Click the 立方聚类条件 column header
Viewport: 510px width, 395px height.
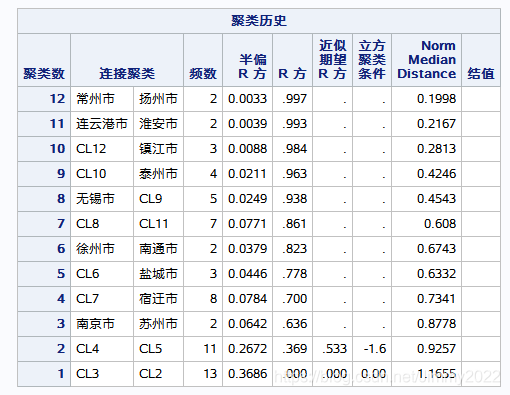[x=372, y=60]
